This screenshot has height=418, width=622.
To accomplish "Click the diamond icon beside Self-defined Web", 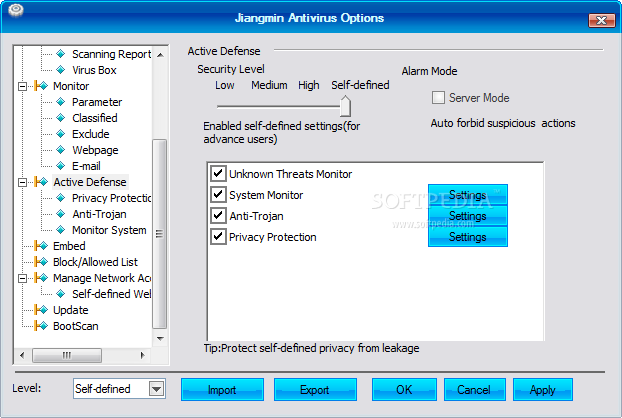I will click(61, 294).
